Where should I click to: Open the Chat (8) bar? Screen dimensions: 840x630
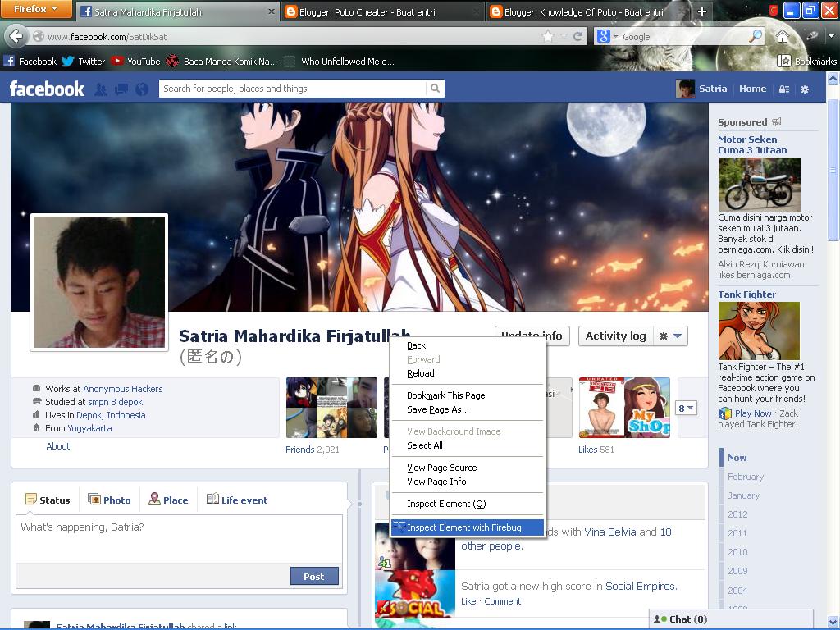731,619
